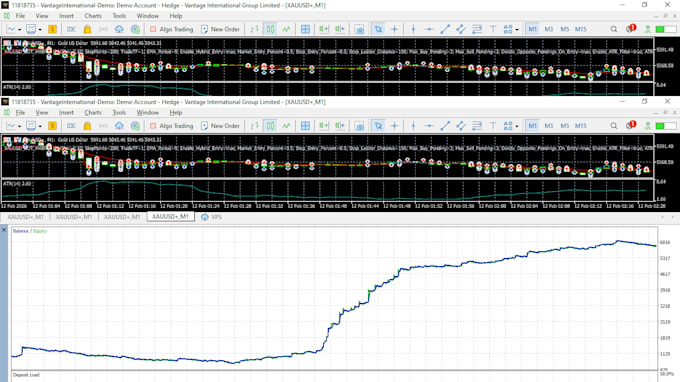Open Tools menu in lower window

click(x=119, y=112)
